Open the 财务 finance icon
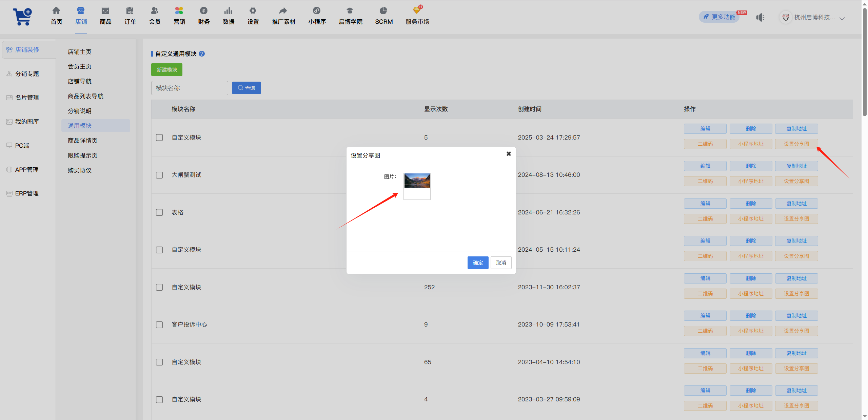 pyautogui.click(x=204, y=11)
